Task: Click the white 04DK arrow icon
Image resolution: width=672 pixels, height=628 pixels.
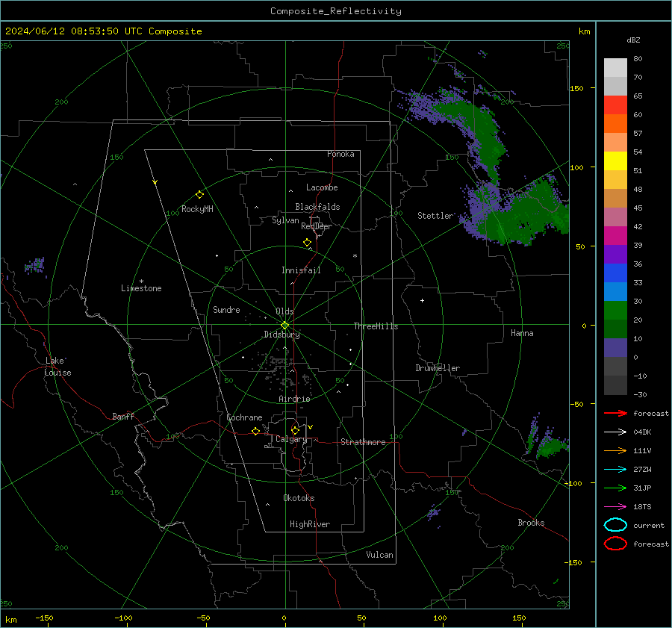Action: (x=615, y=432)
